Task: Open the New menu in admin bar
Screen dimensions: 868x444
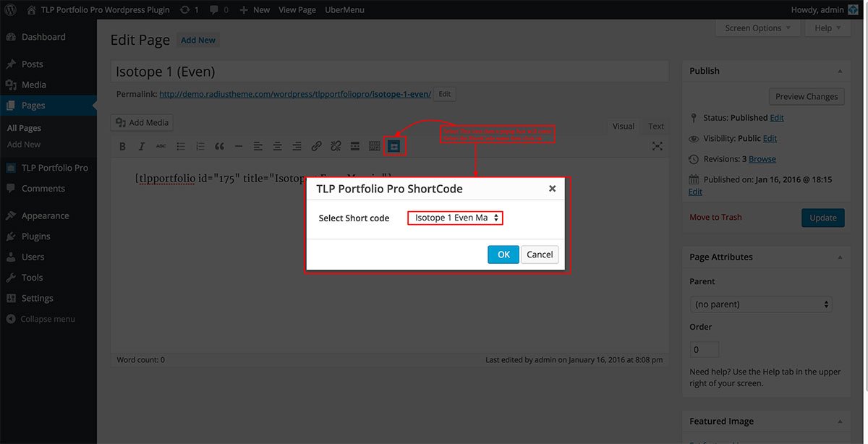Action: click(x=255, y=10)
